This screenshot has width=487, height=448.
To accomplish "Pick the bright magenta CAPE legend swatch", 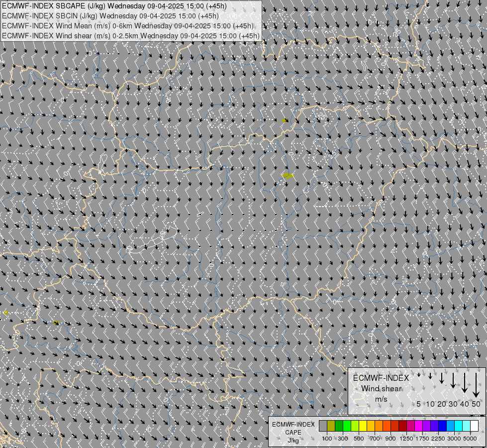I will (x=419, y=426).
